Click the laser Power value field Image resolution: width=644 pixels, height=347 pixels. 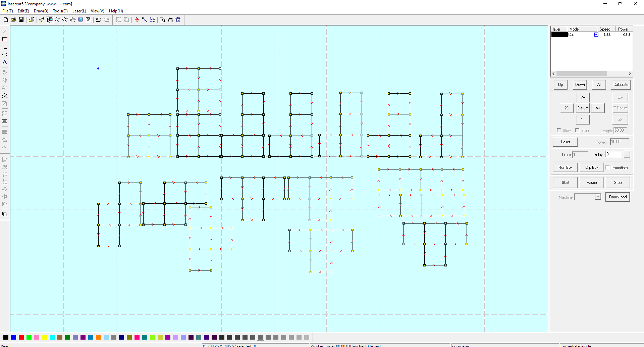(x=619, y=142)
